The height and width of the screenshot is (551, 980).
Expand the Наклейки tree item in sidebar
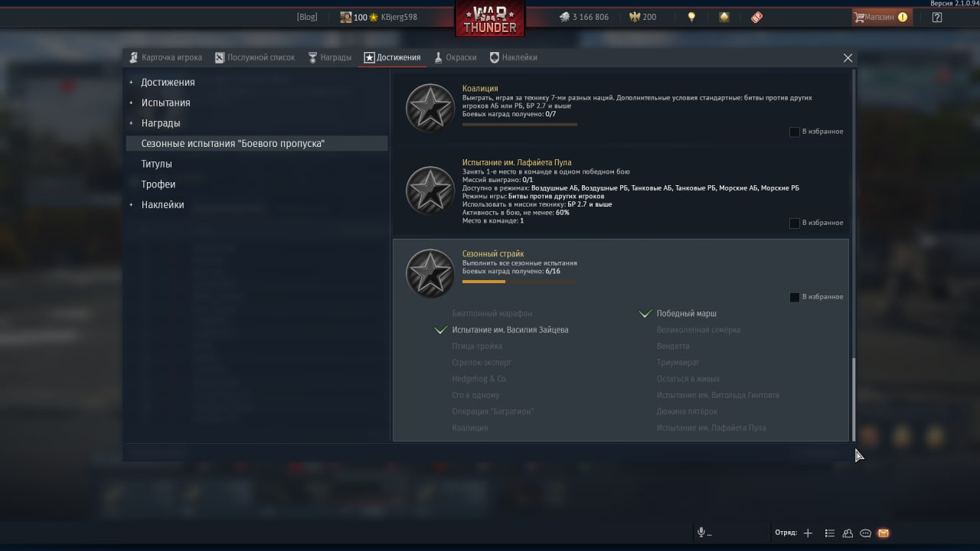(131, 204)
